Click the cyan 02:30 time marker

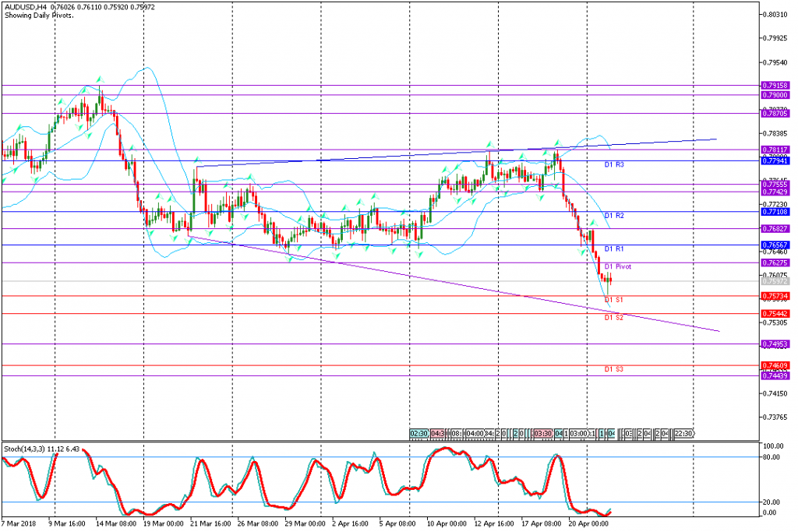(x=418, y=433)
